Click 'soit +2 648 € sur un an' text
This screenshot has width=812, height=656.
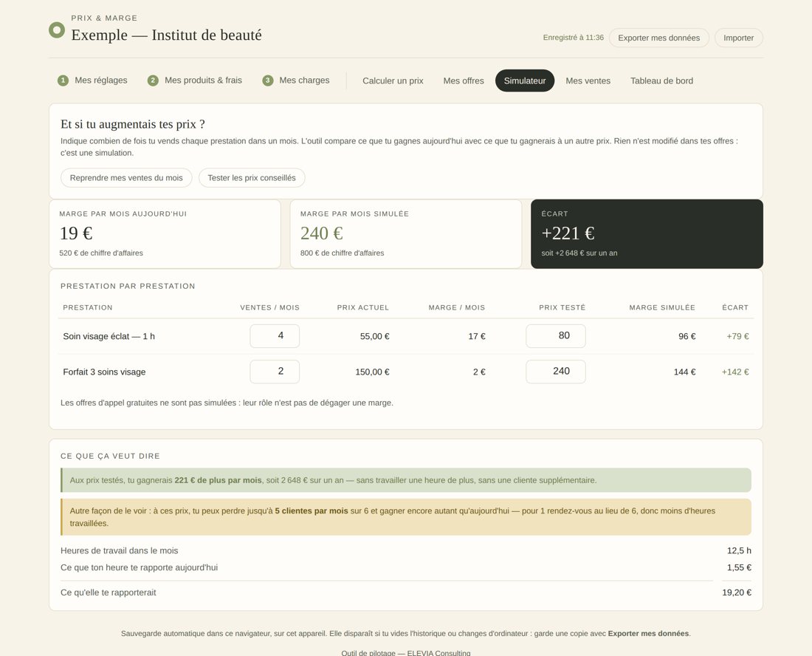tap(579, 253)
